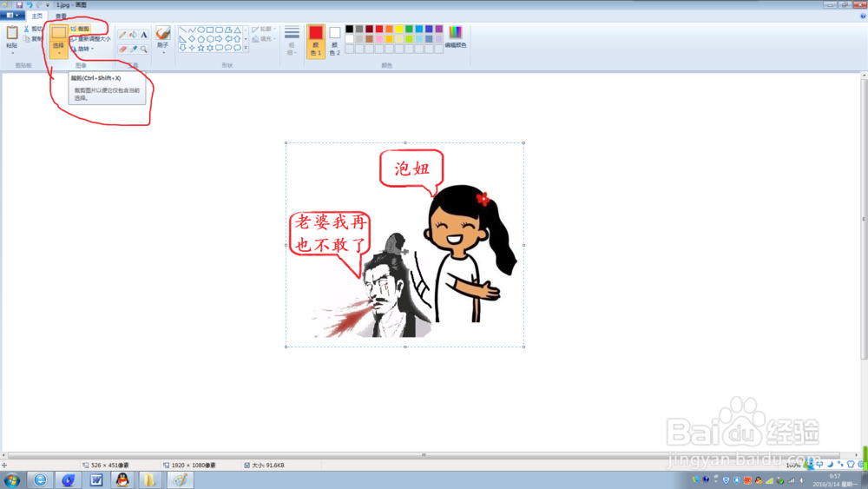The height and width of the screenshot is (489, 868).
Task: Click the Cut scissors icon
Action: click(x=26, y=29)
